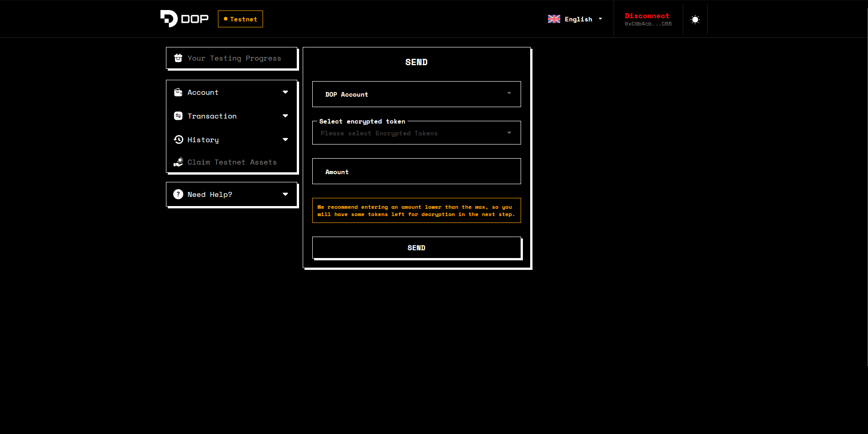This screenshot has width=868, height=434.
Task: Click the History clock icon
Action: (x=178, y=139)
